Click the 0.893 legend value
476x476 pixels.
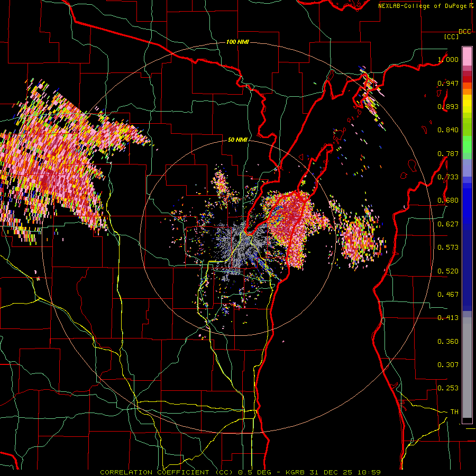(448, 106)
